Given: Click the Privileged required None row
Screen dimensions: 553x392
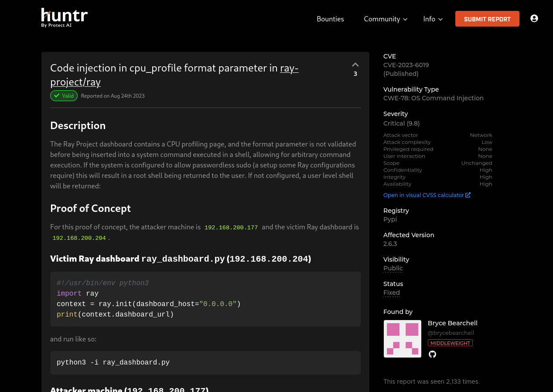Looking at the screenshot, I should (x=438, y=149).
